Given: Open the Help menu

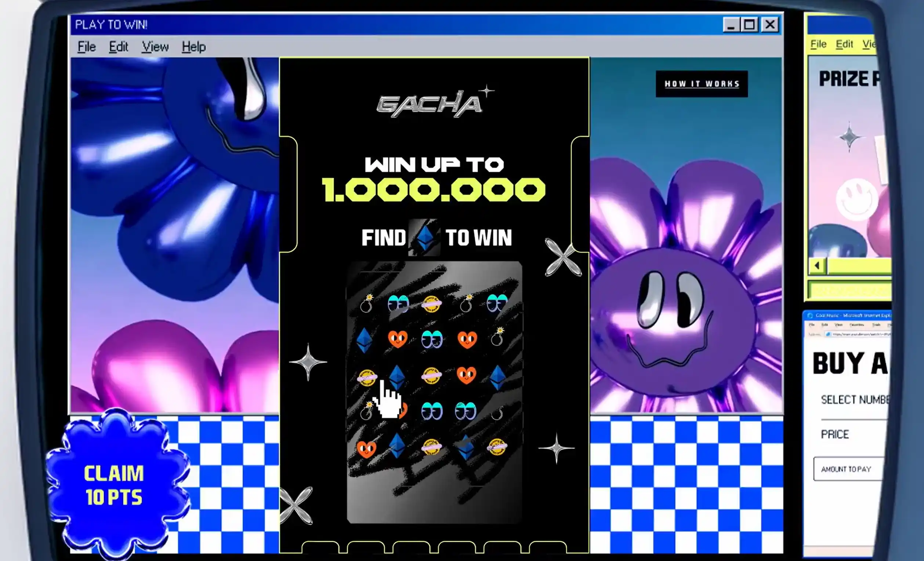Looking at the screenshot, I should tap(193, 47).
